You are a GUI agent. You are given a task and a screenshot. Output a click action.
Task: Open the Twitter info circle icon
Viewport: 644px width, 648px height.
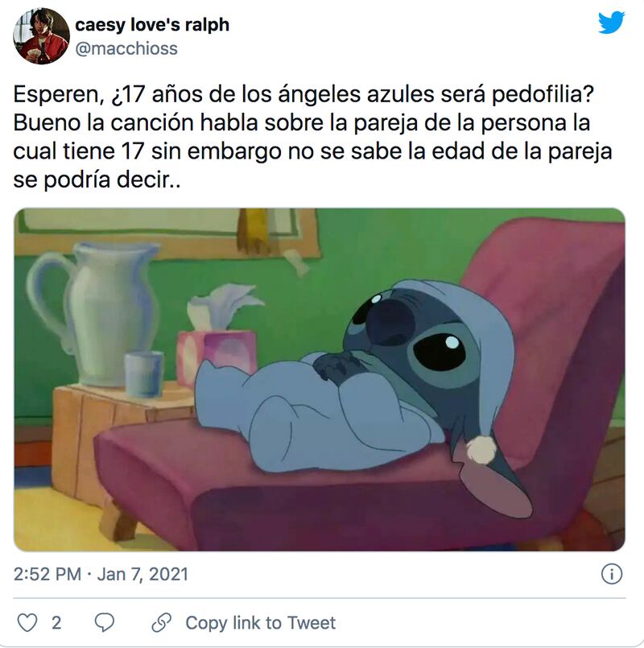pos(611,574)
